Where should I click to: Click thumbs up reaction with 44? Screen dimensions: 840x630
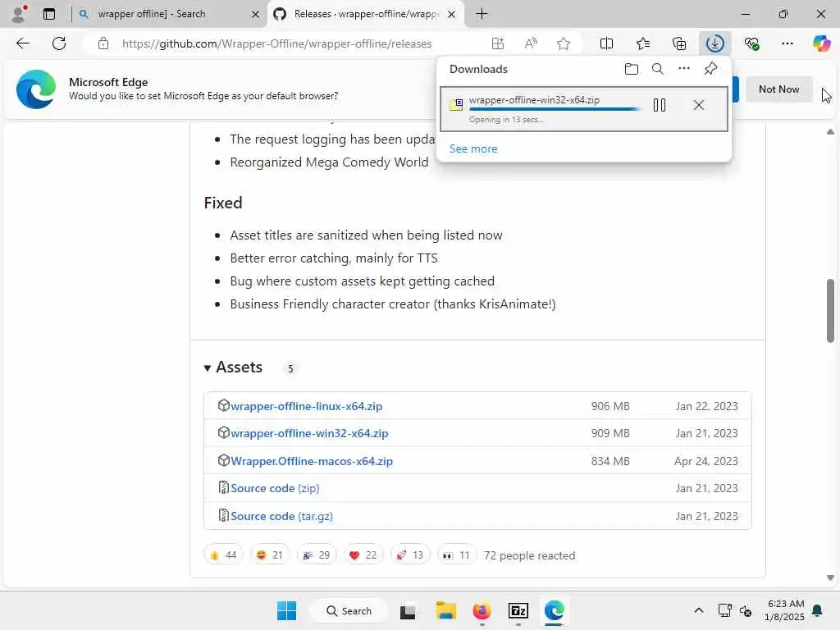pos(223,555)
